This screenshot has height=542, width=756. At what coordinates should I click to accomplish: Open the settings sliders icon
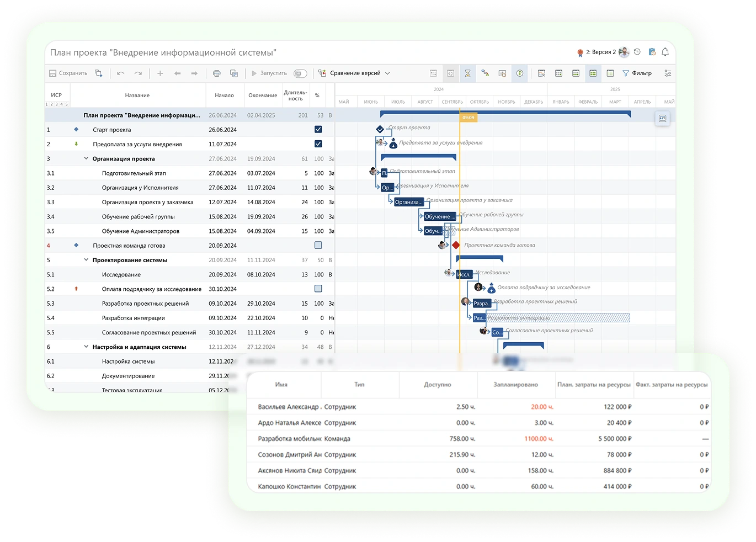(x=668, y=73)
